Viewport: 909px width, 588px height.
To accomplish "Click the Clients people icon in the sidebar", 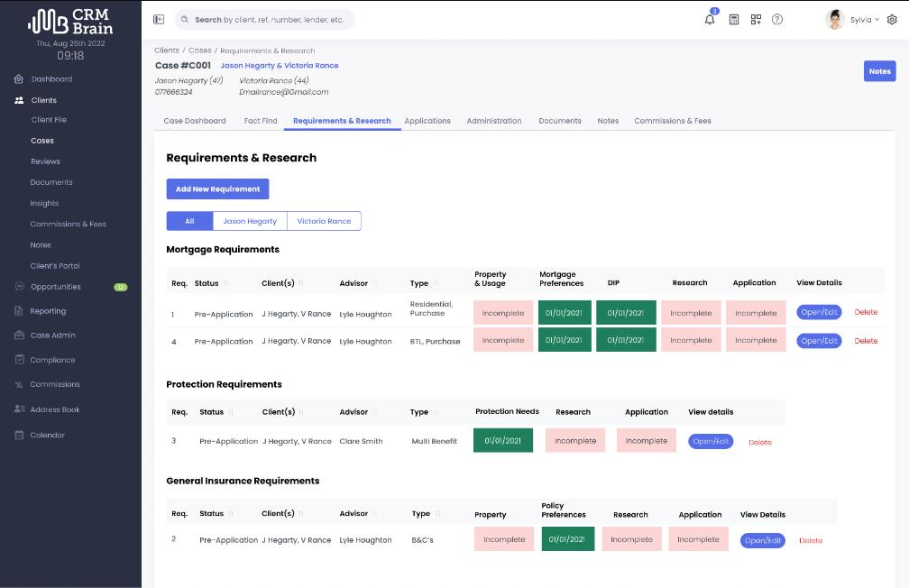I will point(19,100).
